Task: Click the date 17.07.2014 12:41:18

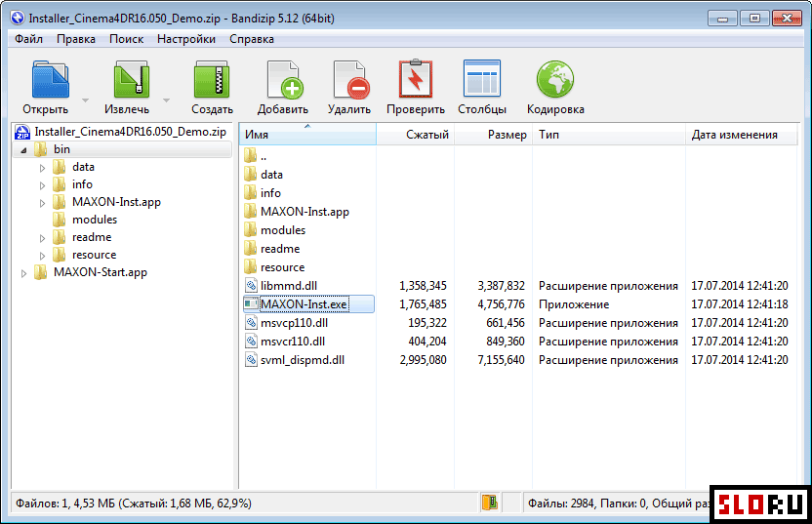Action: coord(740,304)
